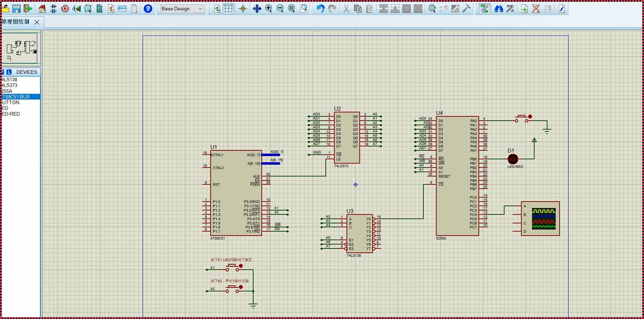Select plain LED entry in devices list
The height and width of the screenshot is (319, 644).
[21, 108]
